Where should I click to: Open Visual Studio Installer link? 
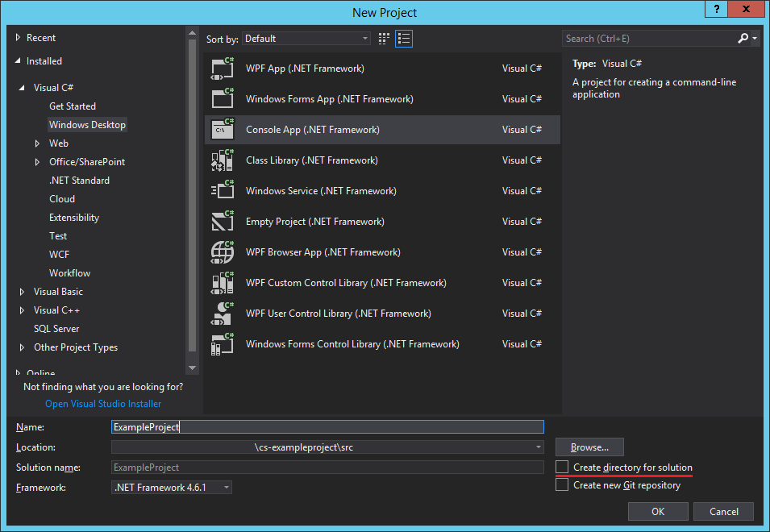(103, 403)
